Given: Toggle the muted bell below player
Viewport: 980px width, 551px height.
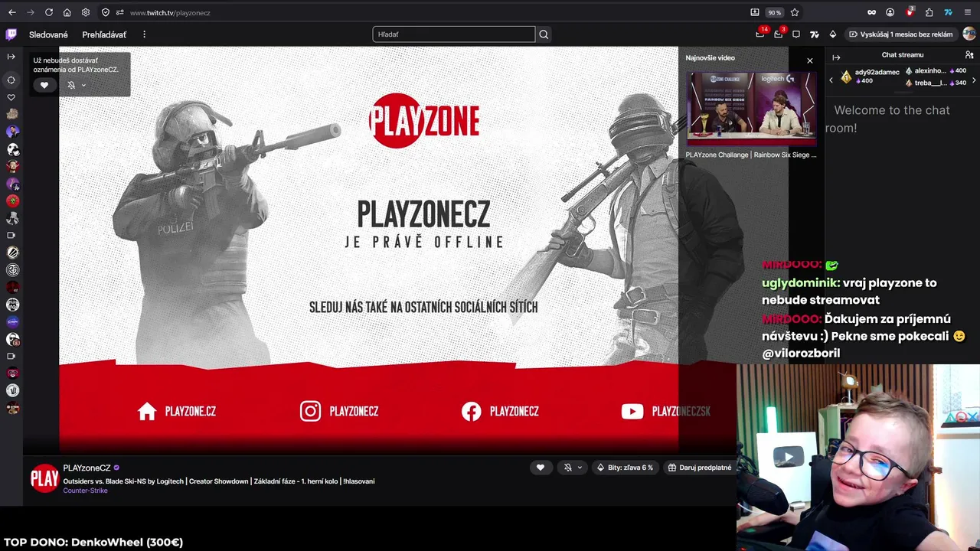Looking at the screenshot, I should 567,468.
